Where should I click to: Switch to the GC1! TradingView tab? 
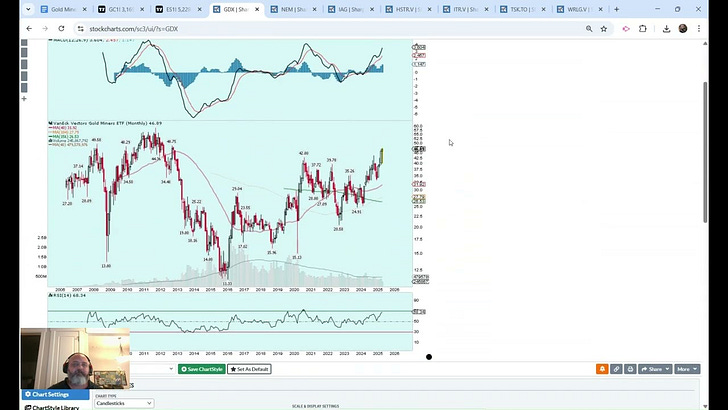pos(122,9)
